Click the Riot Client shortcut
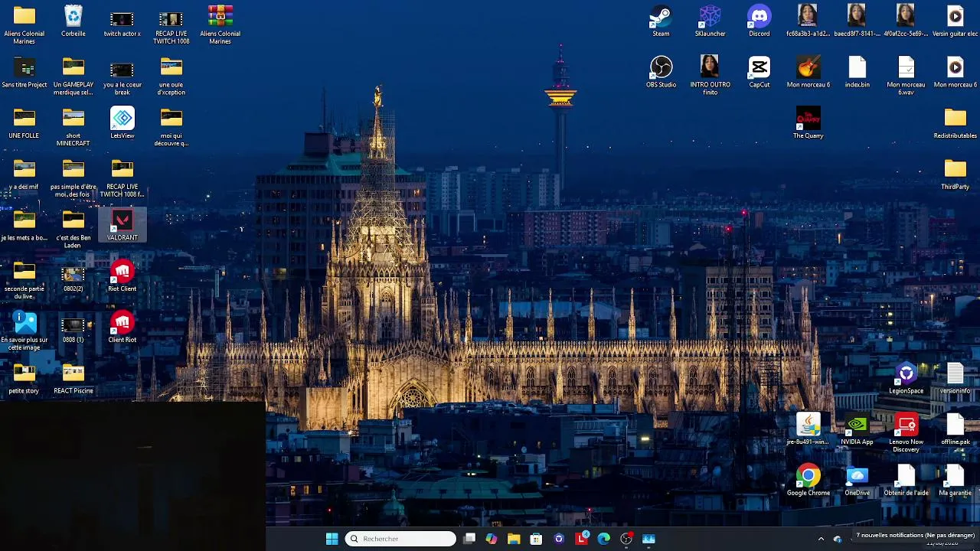The width and height of the screenshot is (980, 551). coord(122,272)
